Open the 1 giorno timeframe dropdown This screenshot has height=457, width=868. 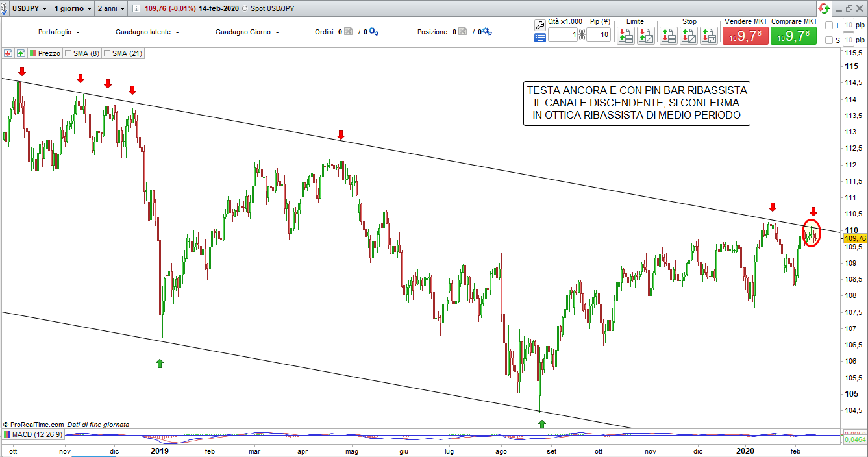(x=72, y=9)
